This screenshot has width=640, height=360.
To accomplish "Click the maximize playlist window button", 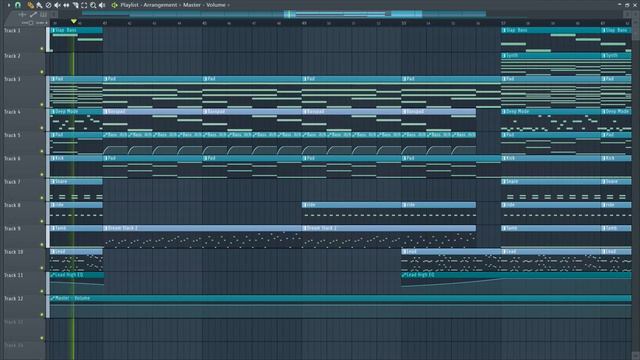I will coord(627,4).
